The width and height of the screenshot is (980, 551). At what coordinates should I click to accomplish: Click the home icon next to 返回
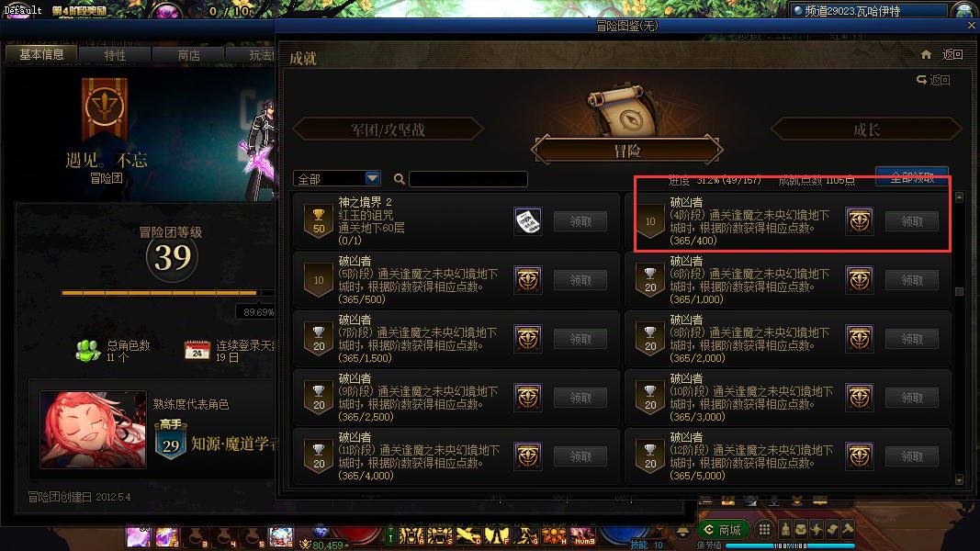click(926, 55)
